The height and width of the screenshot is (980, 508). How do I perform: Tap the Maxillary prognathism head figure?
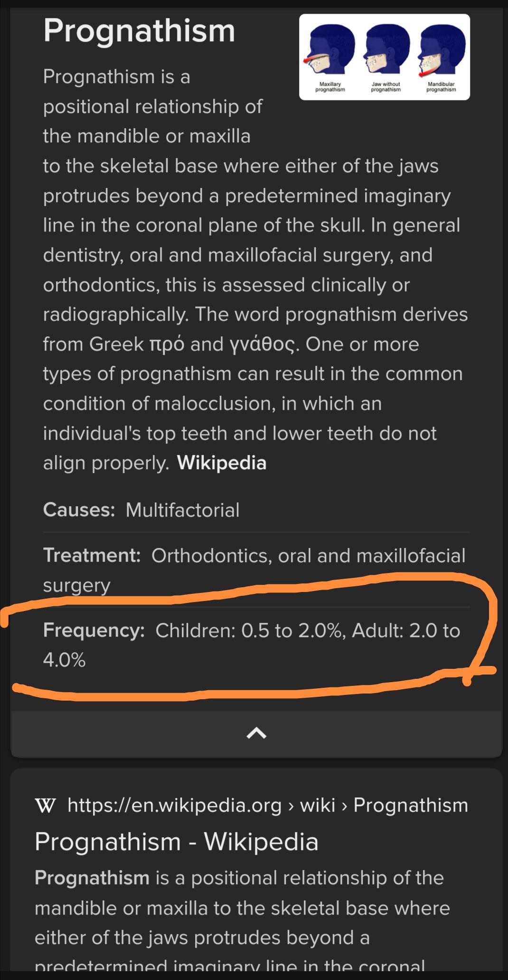tap(330, 53)
